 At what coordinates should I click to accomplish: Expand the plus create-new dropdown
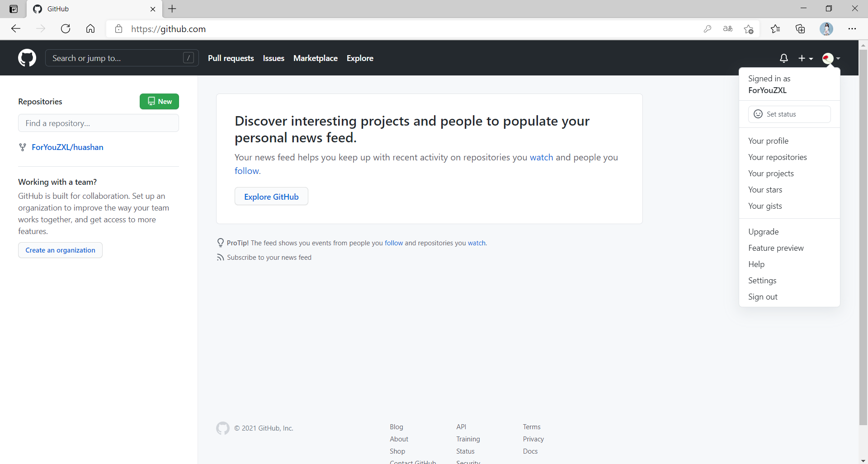(x=806, y=58)
